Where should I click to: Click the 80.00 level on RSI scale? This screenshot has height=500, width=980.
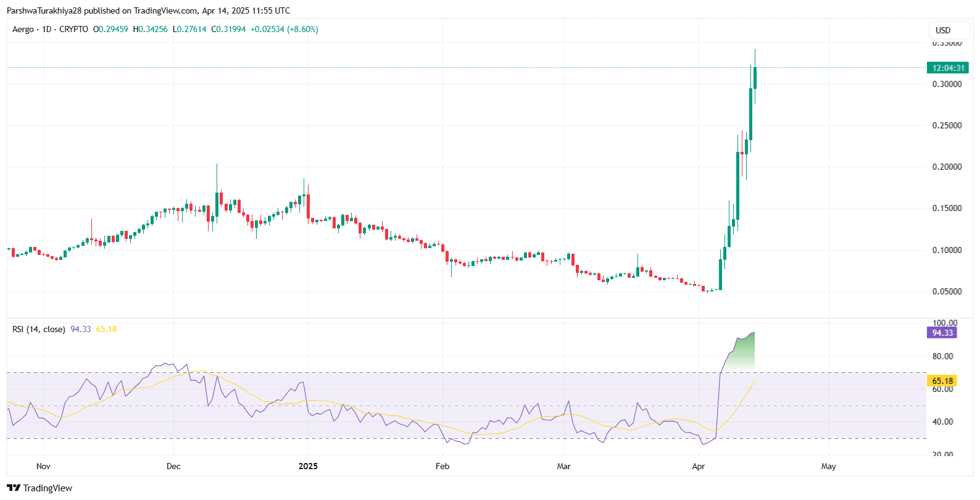point(942,356)
